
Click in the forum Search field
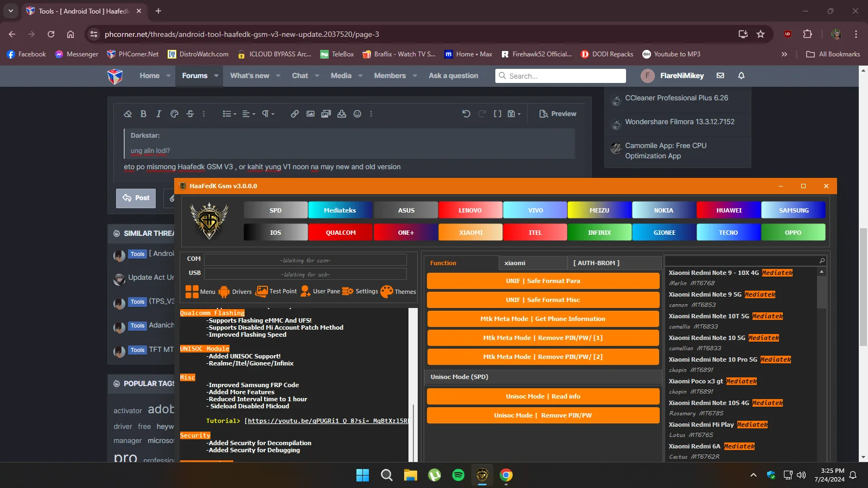tap(560, 76)
